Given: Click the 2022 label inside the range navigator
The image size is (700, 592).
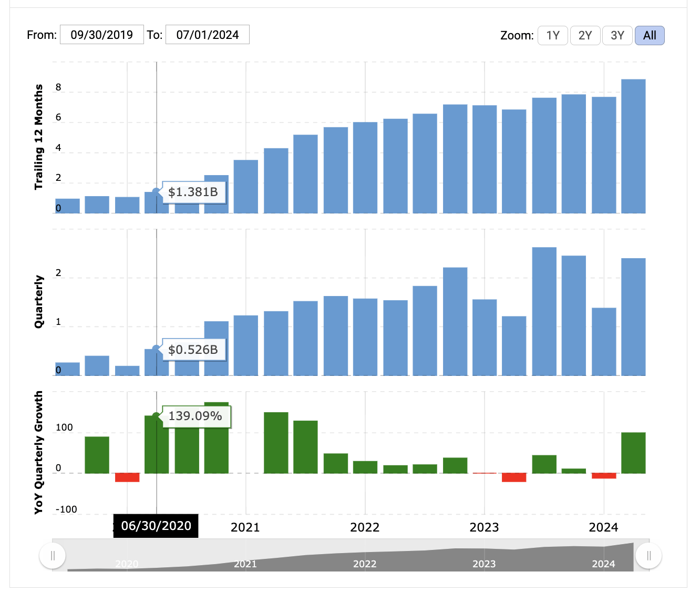Looking at the screenshot, I should tap(365, 564).
